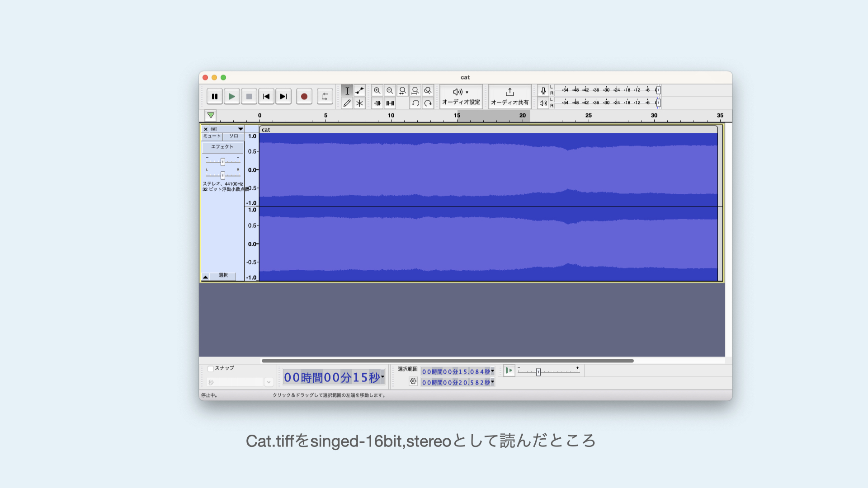Select the Envelope tool
This screenshot has height=488, width=868.
point(359,91)
